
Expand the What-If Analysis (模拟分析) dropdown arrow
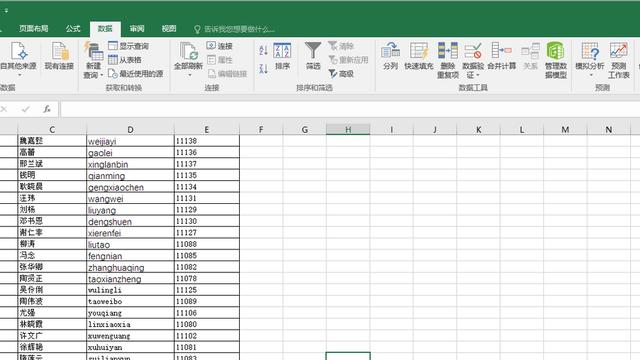point(591,75)
